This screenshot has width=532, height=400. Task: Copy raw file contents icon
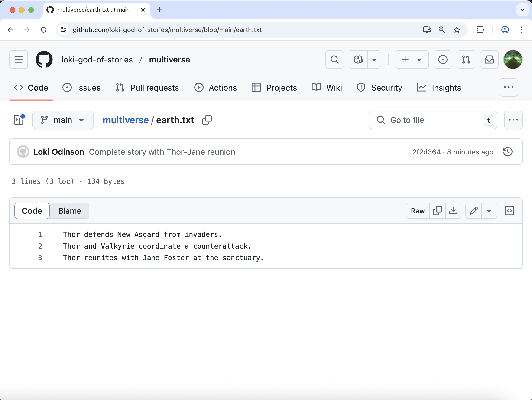click(437, 211)
